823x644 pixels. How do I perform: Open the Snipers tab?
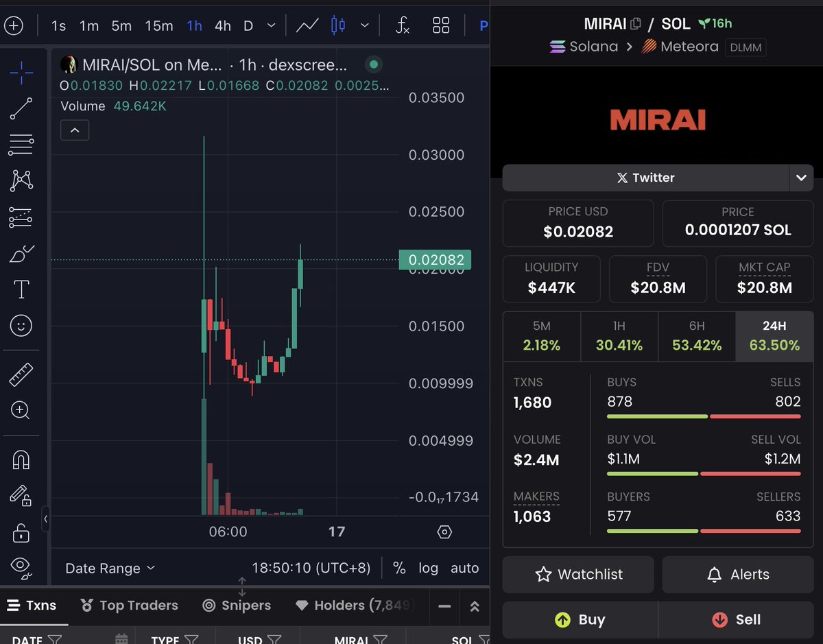click(237, 606)
